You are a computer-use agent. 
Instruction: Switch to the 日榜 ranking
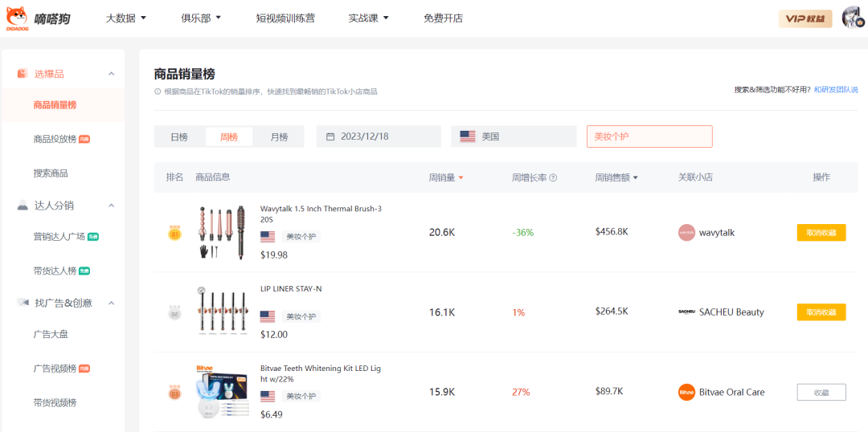pyautogui.click(x=179, y=137)
